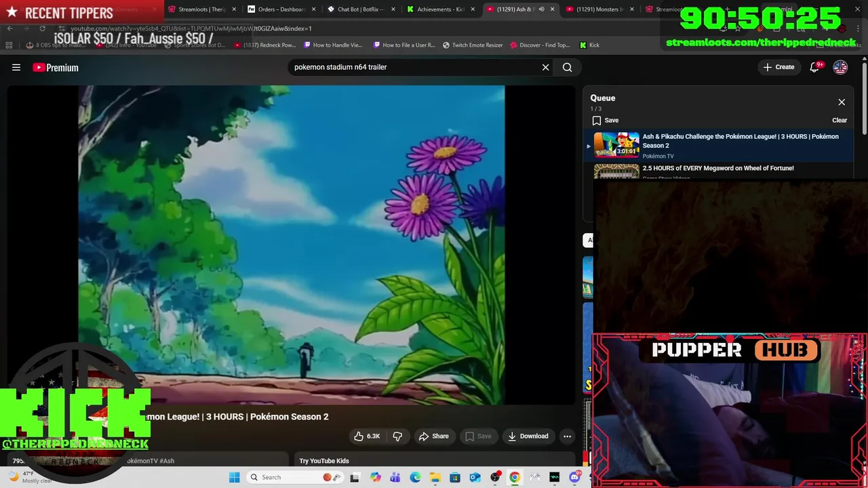This screenshot has width=868, height=488.
Task: Click the Windows taskbar Search box
Action: coord(294,477)
